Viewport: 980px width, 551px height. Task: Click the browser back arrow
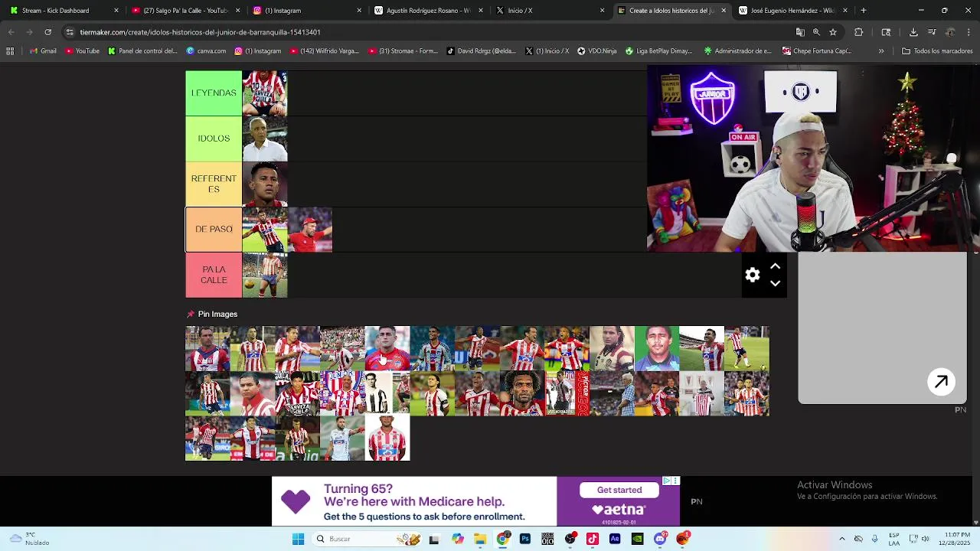11,32
